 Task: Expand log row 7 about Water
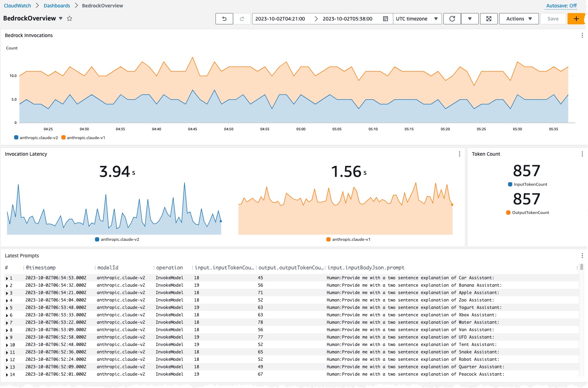point(7,323)
